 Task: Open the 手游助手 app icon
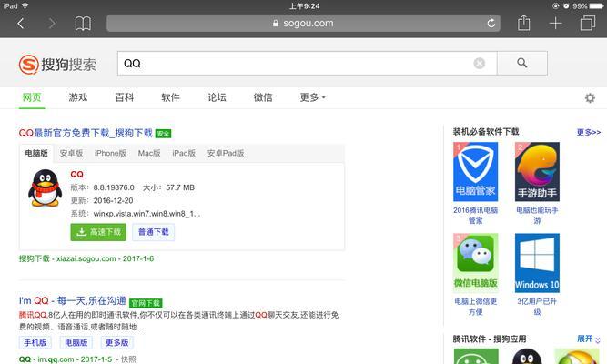pyautogui.click(x=537, y=172)
